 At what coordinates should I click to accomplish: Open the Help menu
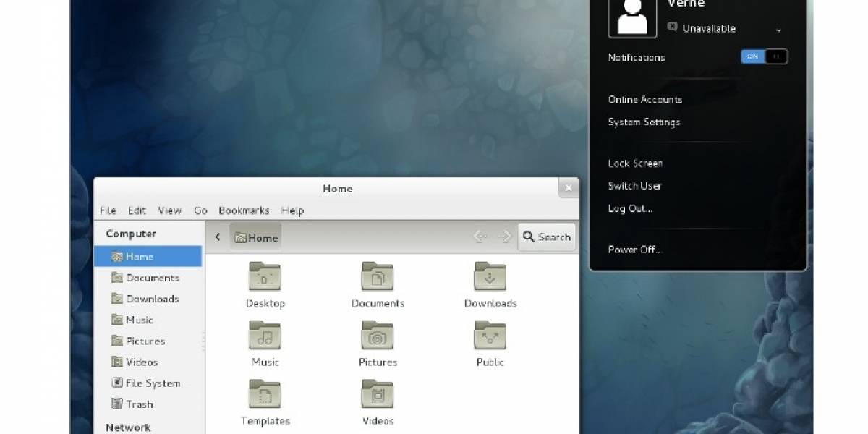tap(292, 210)
